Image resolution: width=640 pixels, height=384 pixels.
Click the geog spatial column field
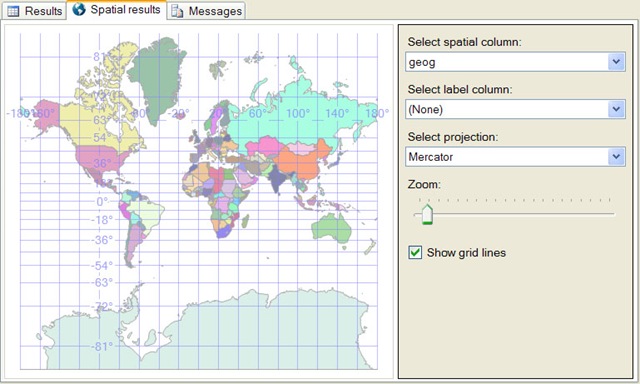515,62
